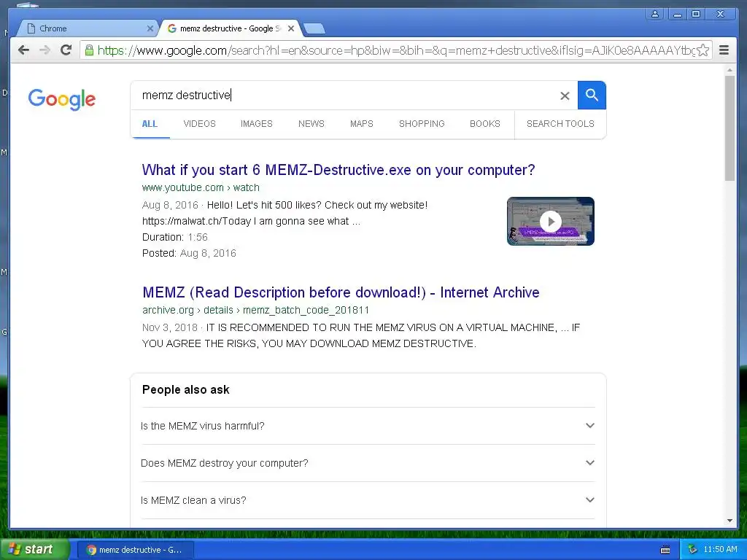Clear the search box with the X icon
The image size is (747, 560).
tap(565, 96)
